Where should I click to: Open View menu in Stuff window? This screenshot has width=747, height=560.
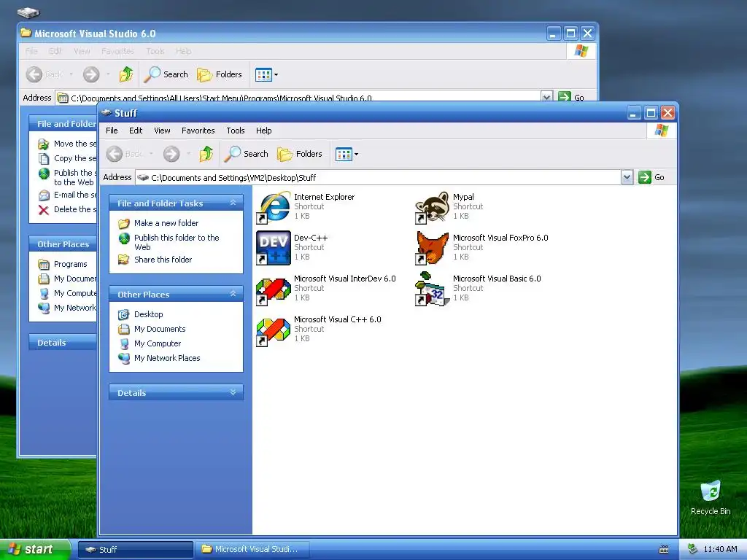(162, 131)
